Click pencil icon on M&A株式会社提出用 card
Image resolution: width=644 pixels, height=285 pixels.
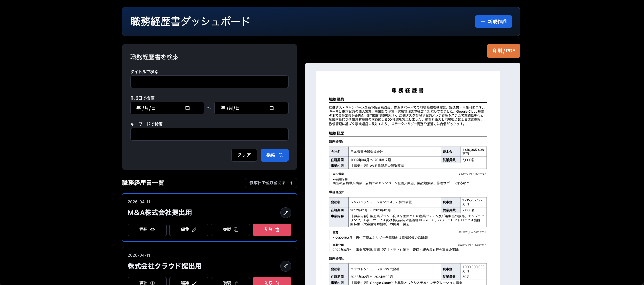(x=286, y=213)
